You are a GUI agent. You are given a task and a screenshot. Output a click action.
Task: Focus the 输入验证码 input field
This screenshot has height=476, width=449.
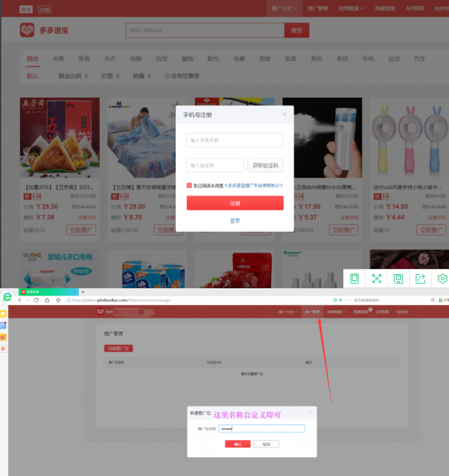[216, 165]
